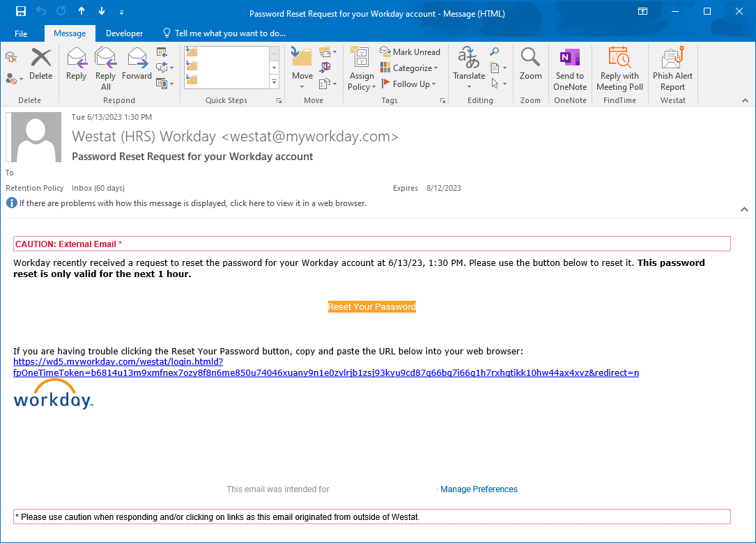Open the Ribbon Display Options button
Image resolution: width=756 pixels, height=543 pixels.
point(642,12)
